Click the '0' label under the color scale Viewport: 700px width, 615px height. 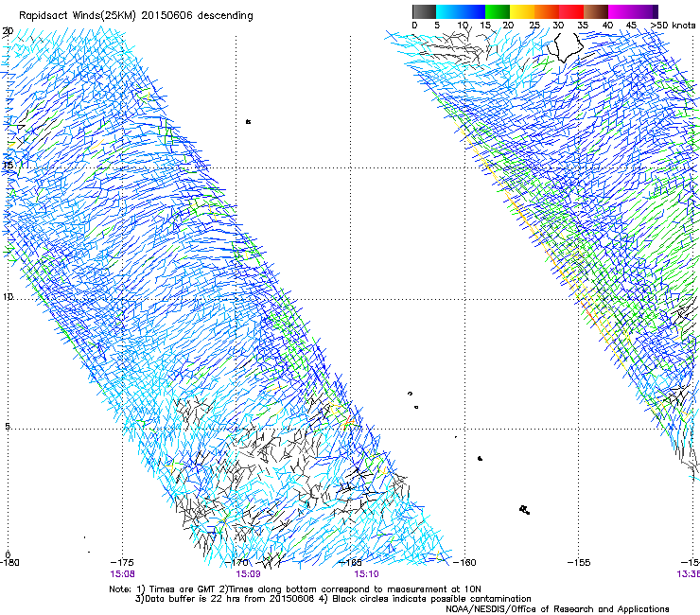pos(414,26)
